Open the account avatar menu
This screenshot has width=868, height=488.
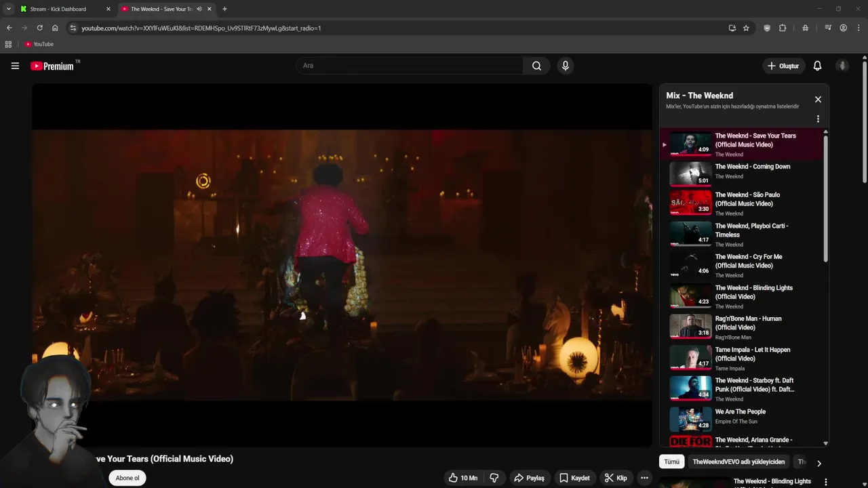coord(842,66)
